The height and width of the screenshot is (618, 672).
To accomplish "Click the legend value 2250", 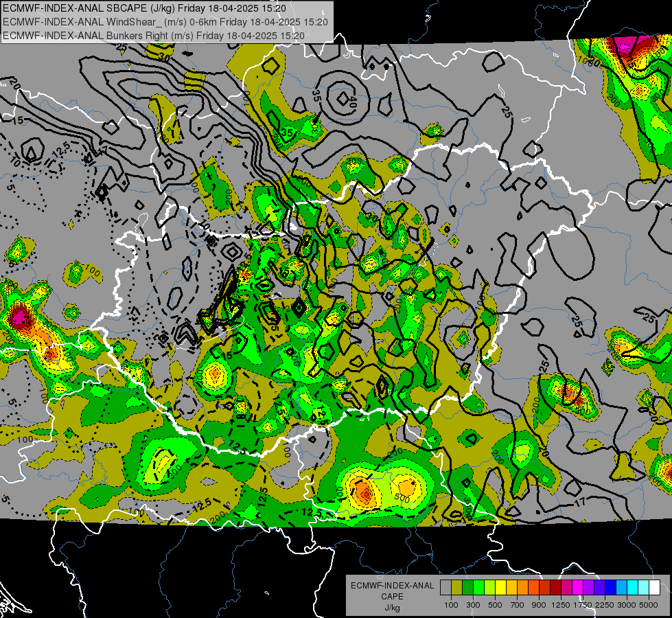I will pos(605,605).
